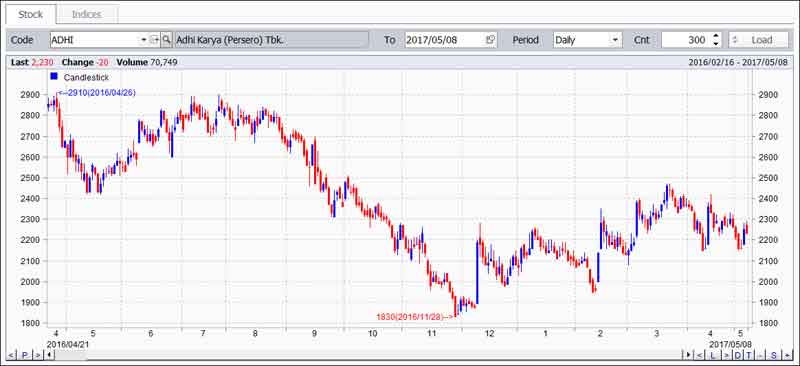Increase the Cnt value with up arrow

pos(715,36)
